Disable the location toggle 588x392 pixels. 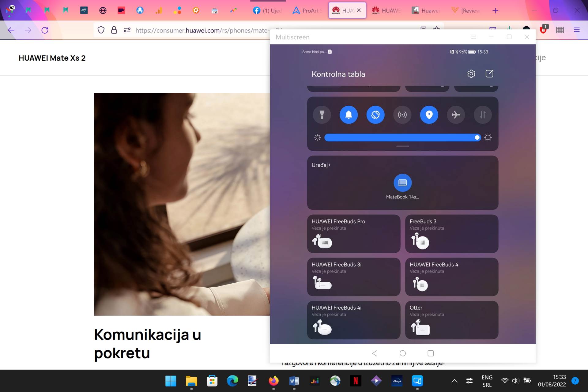point(429,115)
